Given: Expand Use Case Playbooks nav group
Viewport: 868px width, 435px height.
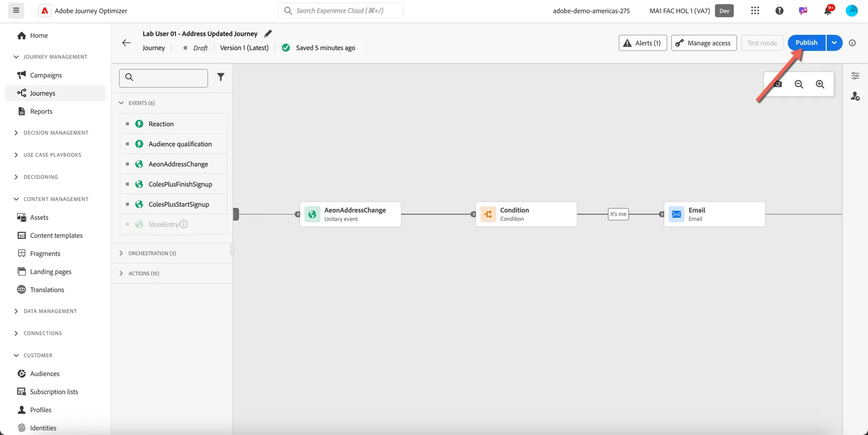Looking at the screenshot, I should point(16,155).
